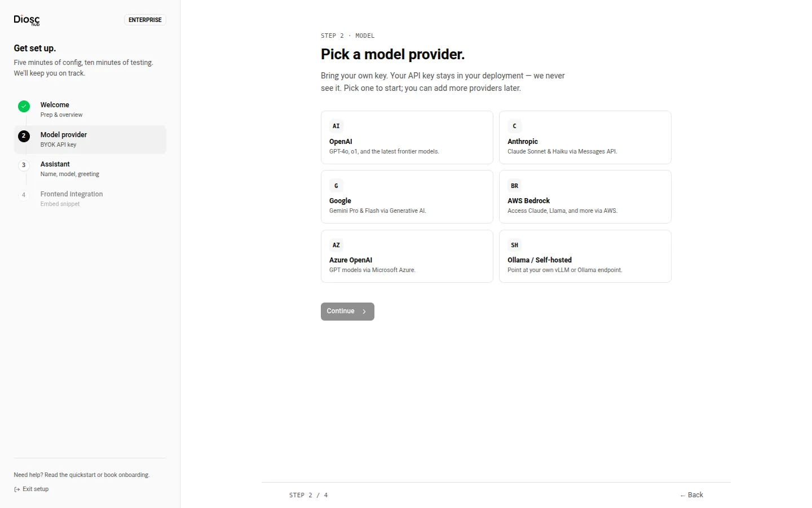Click 'Embed snippet' subtitle
The width and height of the screenshot is (812, 508).
(60, 204)
